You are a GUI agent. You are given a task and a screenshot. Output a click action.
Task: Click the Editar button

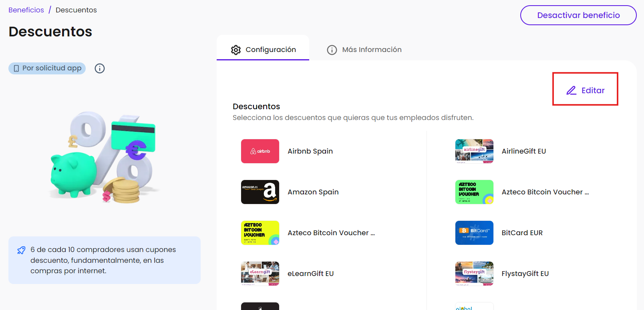pos(585,90)
